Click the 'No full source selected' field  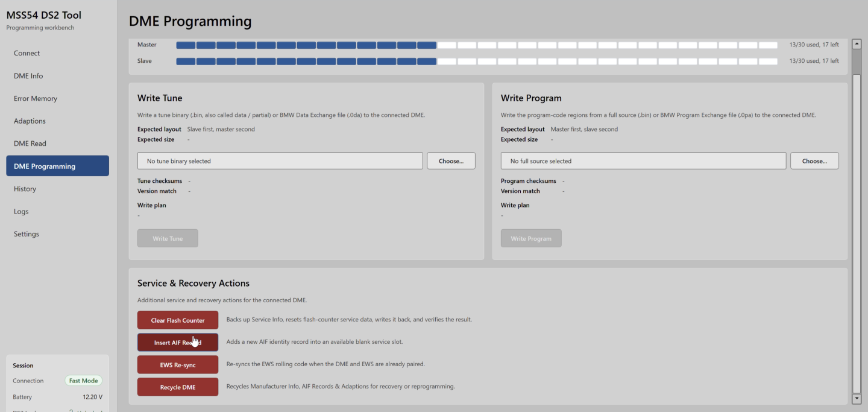click(643, 161)
